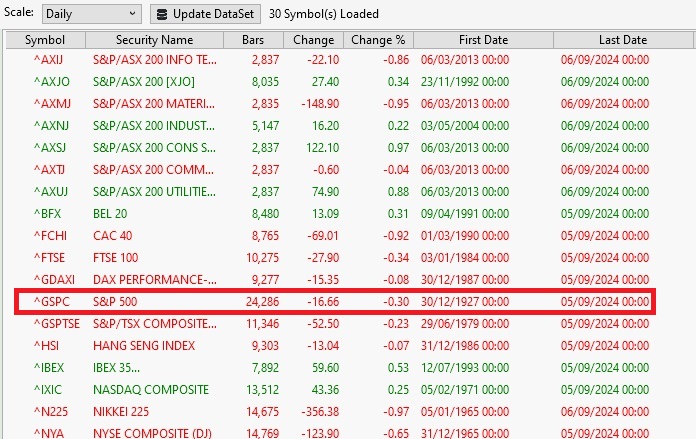Select the ^AXUJ symbol
Image resolution: width=696 pixels, height=439 pixels.
coord(51,192)
